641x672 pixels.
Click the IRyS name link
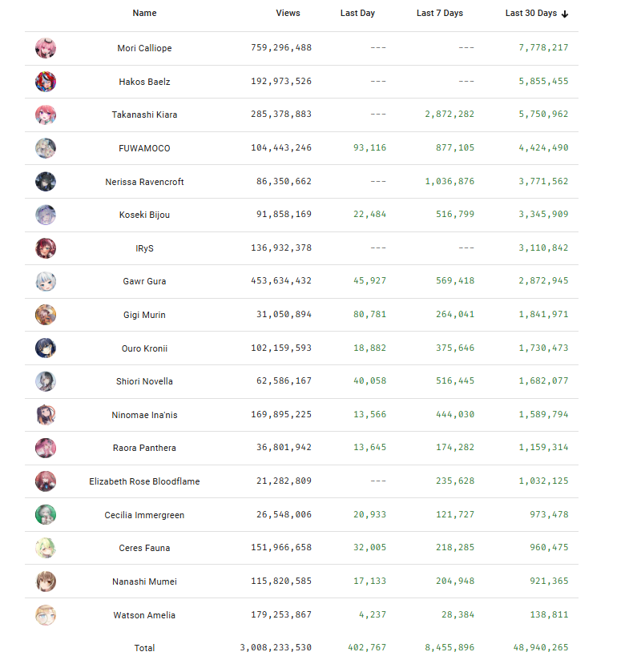tap(144, 248)
